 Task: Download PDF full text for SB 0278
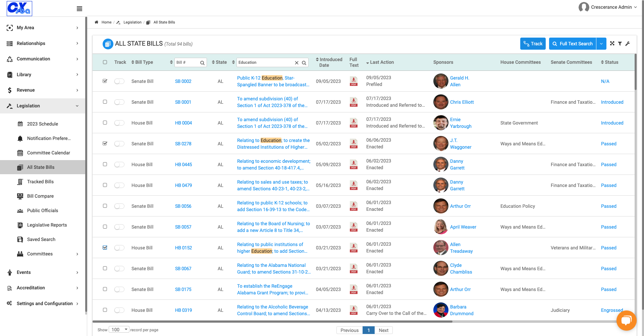coord(354,144)
